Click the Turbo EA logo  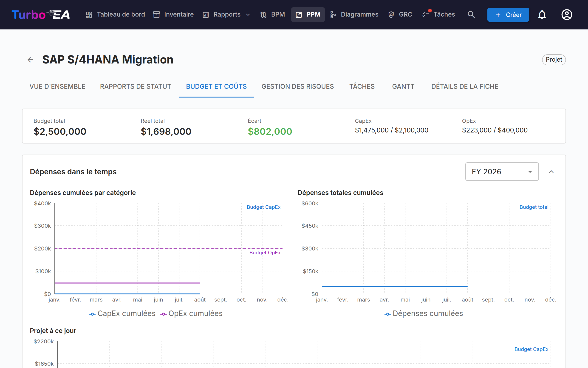[41, 14]
